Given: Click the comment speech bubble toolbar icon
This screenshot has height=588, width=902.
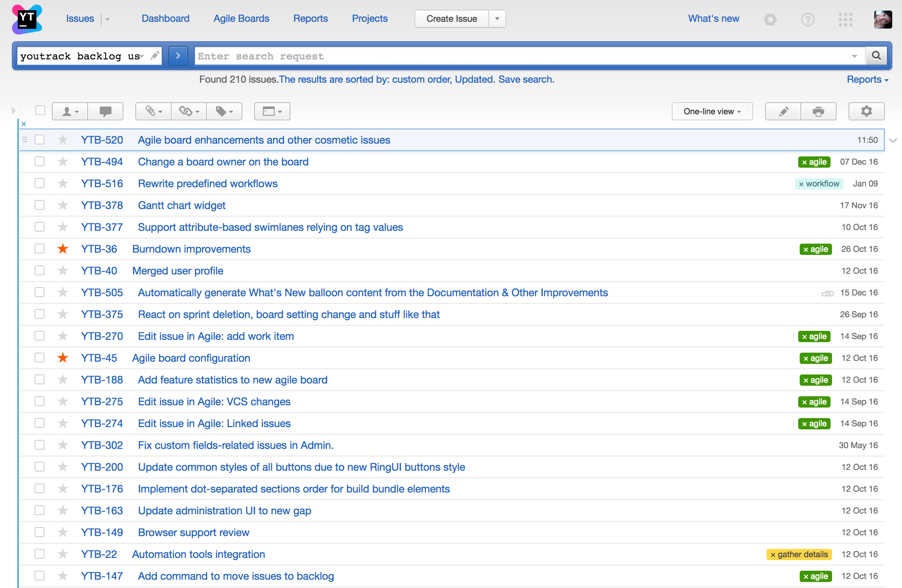Looking at the screenshot, I should [105, 111].
